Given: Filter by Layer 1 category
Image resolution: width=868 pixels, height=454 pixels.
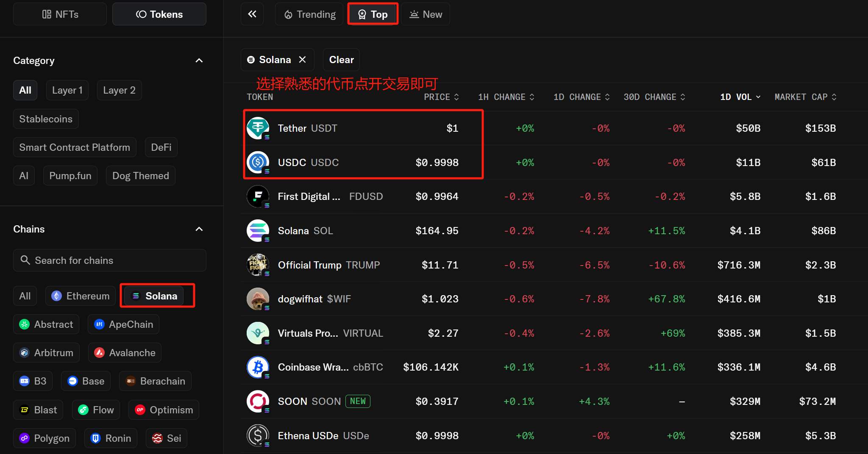Looking at the screenshot, I should coord(67,90).
